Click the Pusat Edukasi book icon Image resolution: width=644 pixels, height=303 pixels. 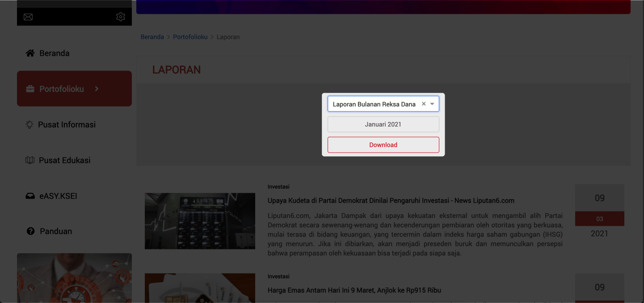(x=30, y=160)
